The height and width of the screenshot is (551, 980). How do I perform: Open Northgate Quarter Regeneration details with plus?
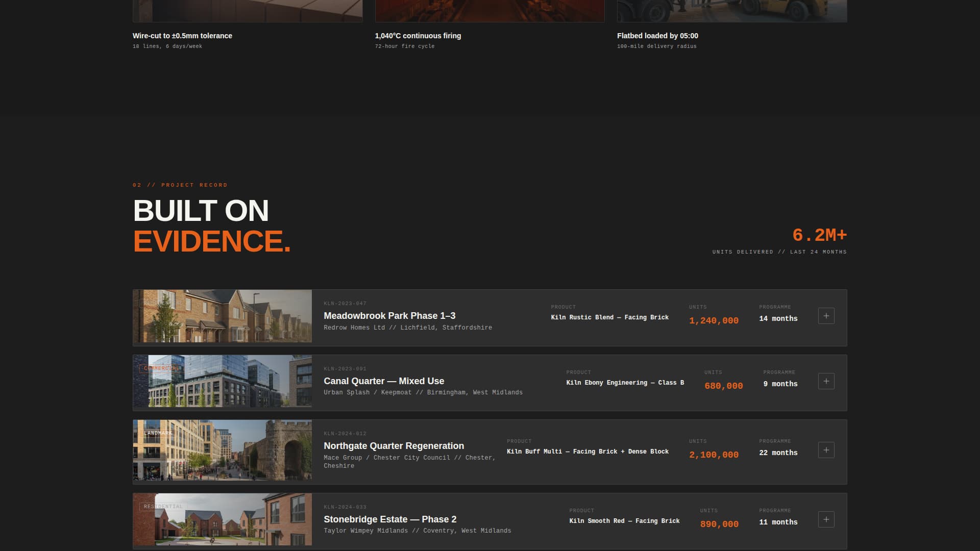pos(826,450)
